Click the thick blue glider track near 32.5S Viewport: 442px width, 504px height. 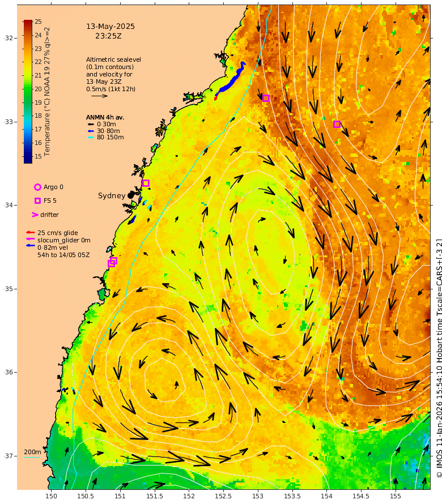coord(229,80)
